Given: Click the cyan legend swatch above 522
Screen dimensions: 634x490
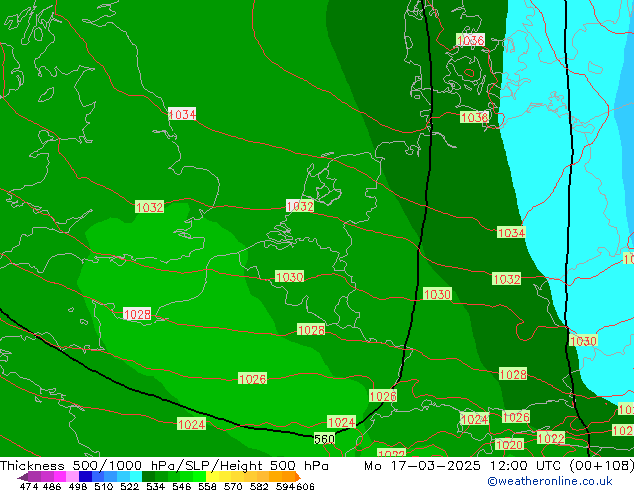Looking at the screenshot, I should click(x=136, y=477).
